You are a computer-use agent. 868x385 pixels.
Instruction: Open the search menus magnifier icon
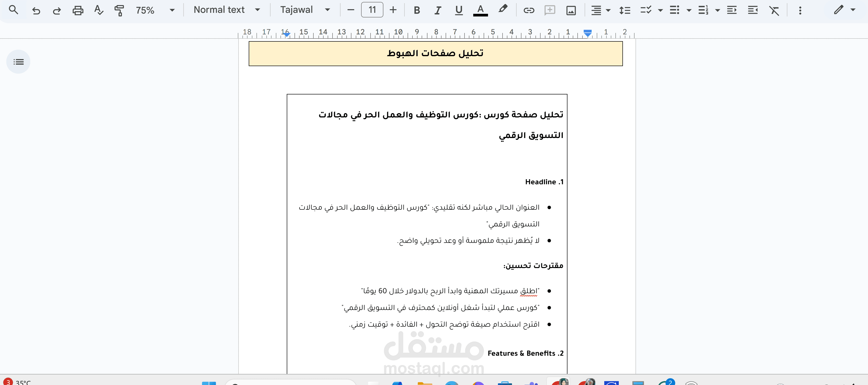(14, 10)
